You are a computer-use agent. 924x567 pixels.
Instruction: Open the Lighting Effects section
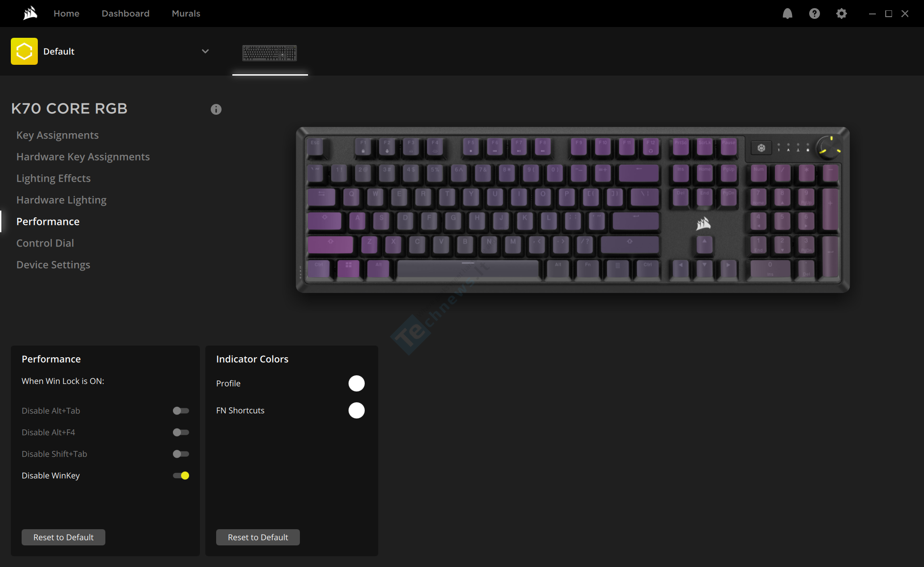pyautogui.click(x=54, y=178)
